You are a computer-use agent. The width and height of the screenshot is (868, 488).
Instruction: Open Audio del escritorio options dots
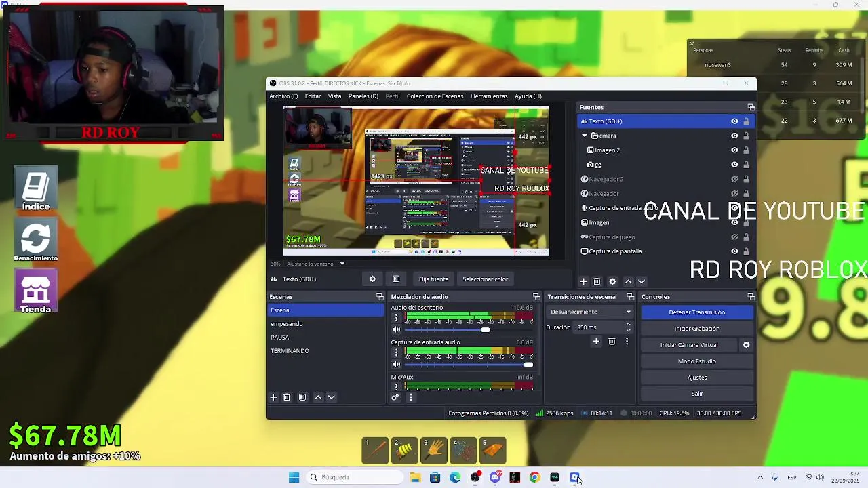tap(397, 318)
